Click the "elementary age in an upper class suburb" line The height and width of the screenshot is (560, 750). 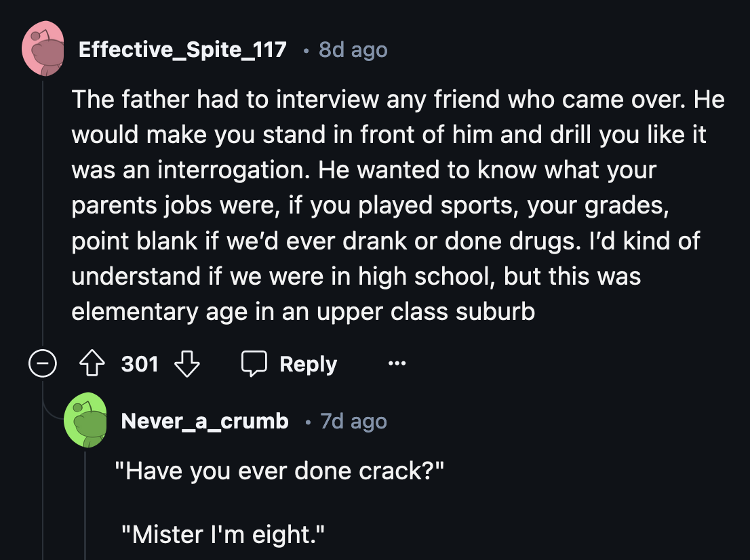[303, 311]
